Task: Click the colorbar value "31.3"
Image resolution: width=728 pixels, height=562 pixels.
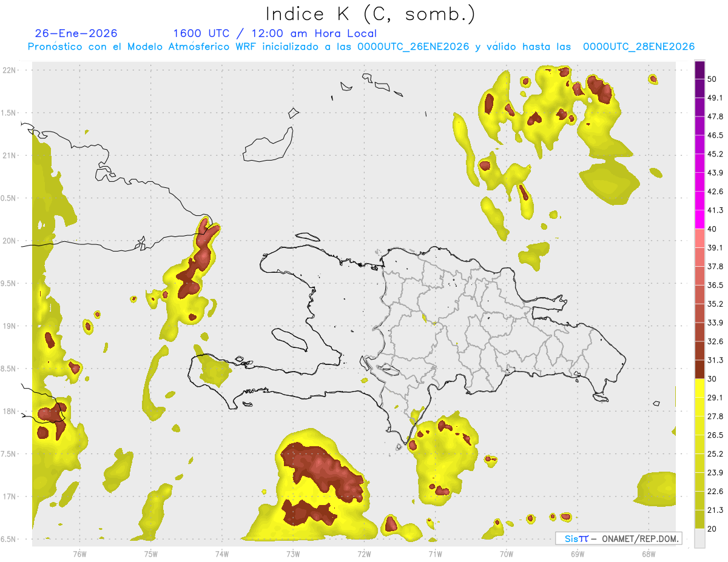Action: (x=715, y=360)
